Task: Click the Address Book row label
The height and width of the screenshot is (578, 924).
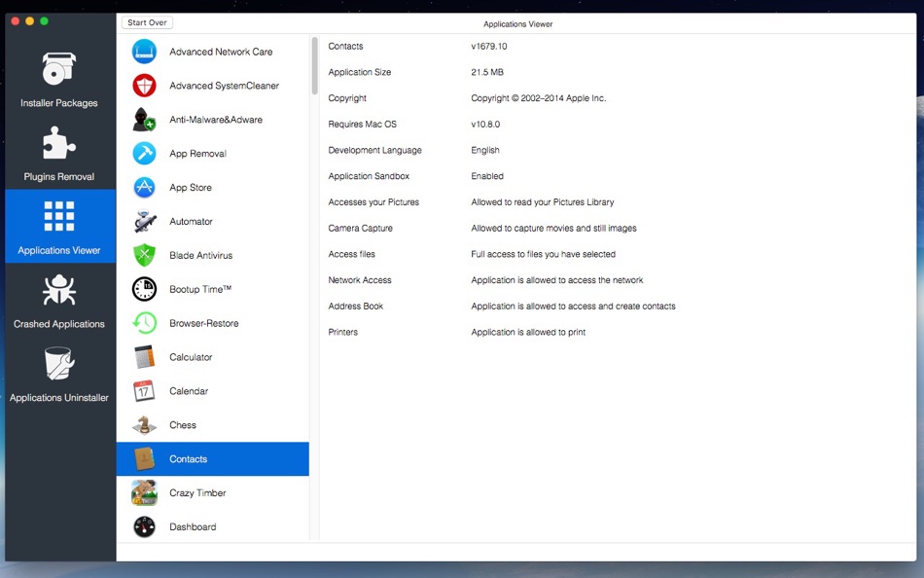Action: [355, 307]
